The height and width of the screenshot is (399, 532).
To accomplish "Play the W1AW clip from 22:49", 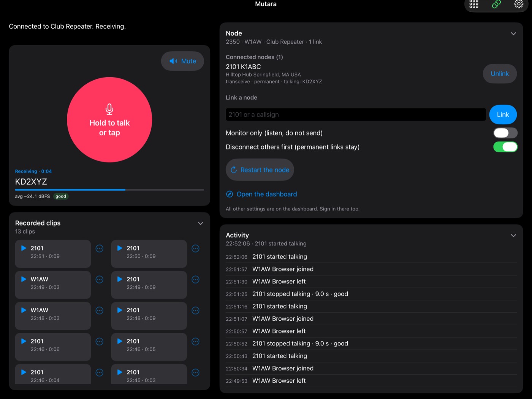I will tap(53, 285).
